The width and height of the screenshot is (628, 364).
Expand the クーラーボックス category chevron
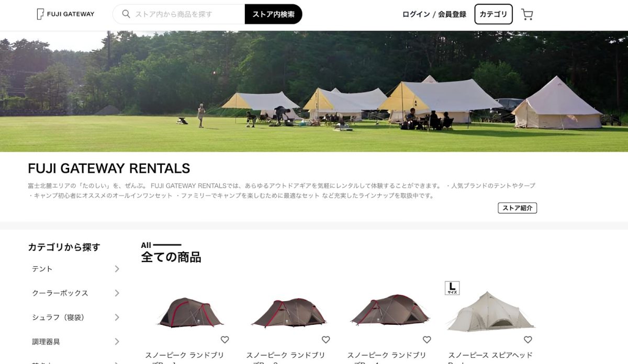coord(117,293)
